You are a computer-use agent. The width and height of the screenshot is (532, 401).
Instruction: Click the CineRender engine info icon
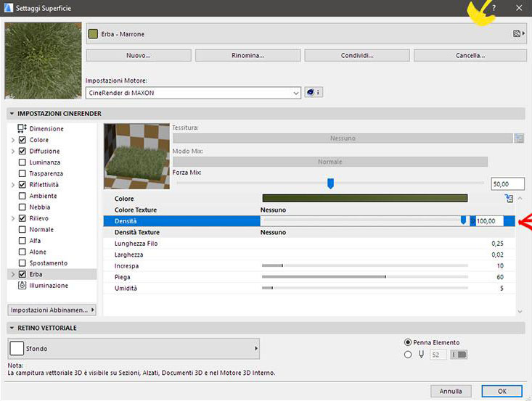point(314,93)
